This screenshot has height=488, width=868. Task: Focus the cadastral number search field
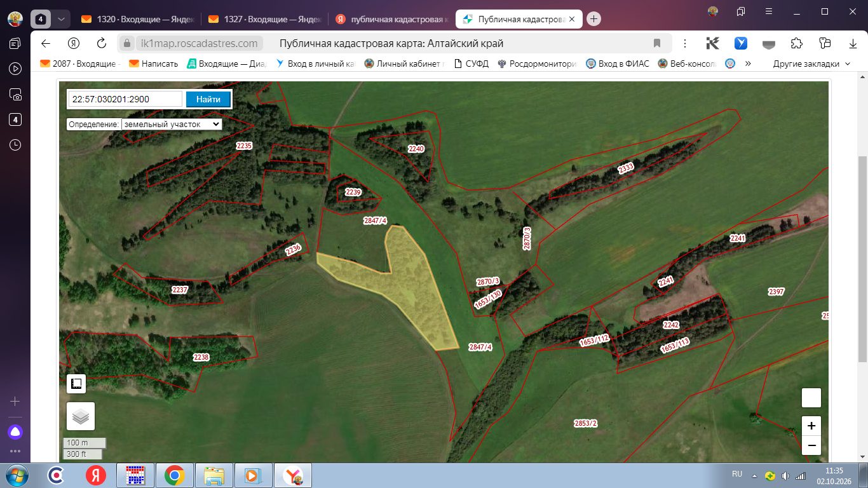[x=126, y=99]
